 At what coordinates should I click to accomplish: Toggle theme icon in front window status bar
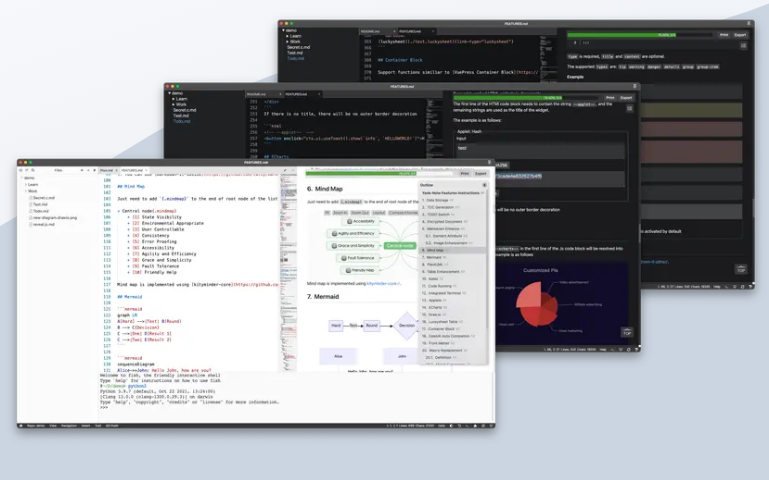pyautogui.click(x=452, y=426)
